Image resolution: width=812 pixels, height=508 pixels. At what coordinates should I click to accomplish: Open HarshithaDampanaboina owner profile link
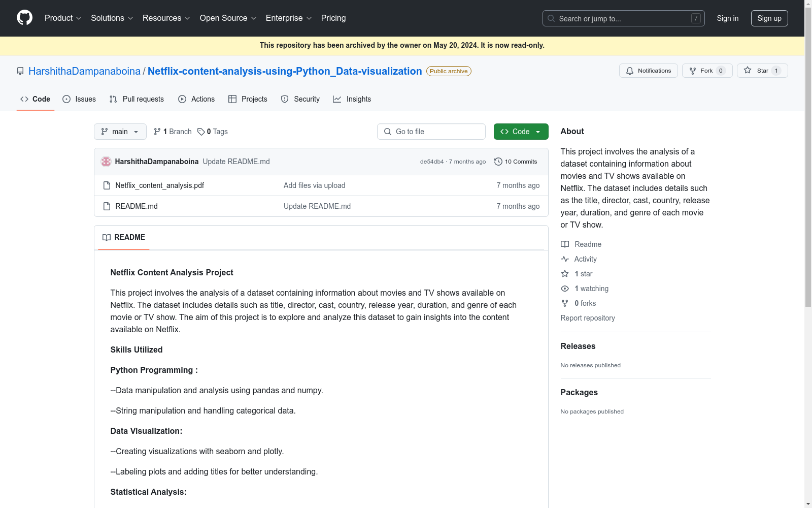84,71
